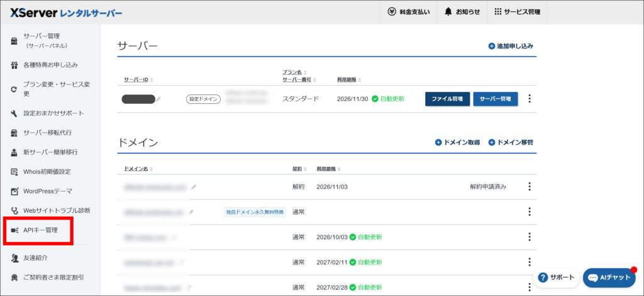The height and width of the screenshot is (296, 644).
Task: Click the ファイル管理 button
Action: (x=447, y=99)
